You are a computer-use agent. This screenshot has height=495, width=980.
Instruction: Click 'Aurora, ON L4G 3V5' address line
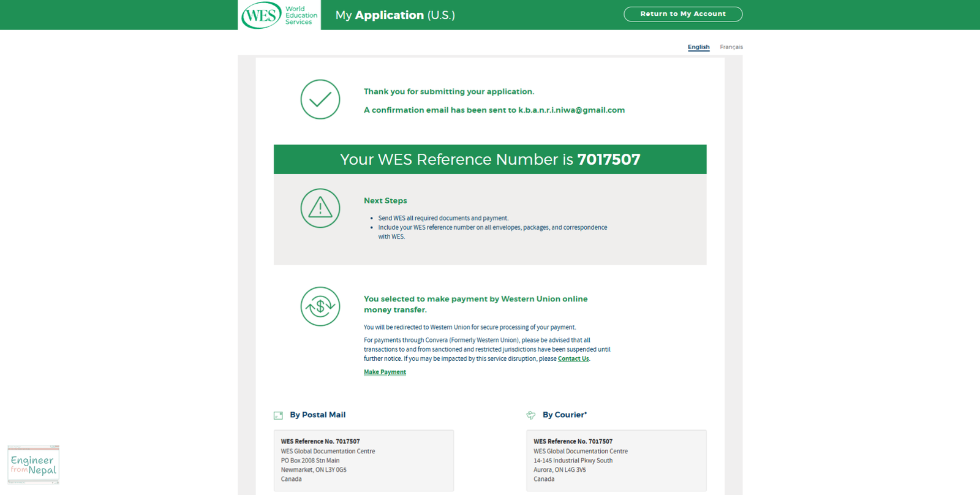tap(560, 470)
